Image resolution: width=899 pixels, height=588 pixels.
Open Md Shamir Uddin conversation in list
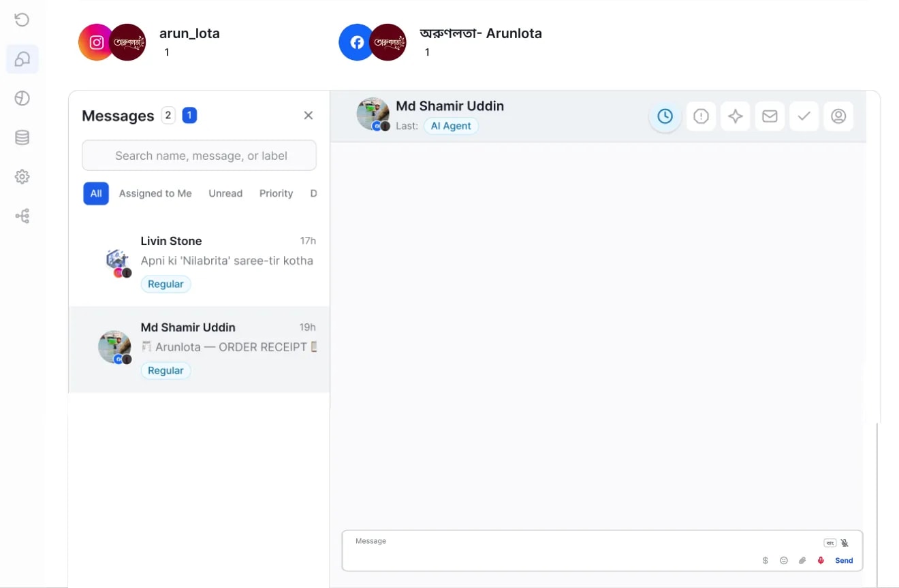point(200,349)
